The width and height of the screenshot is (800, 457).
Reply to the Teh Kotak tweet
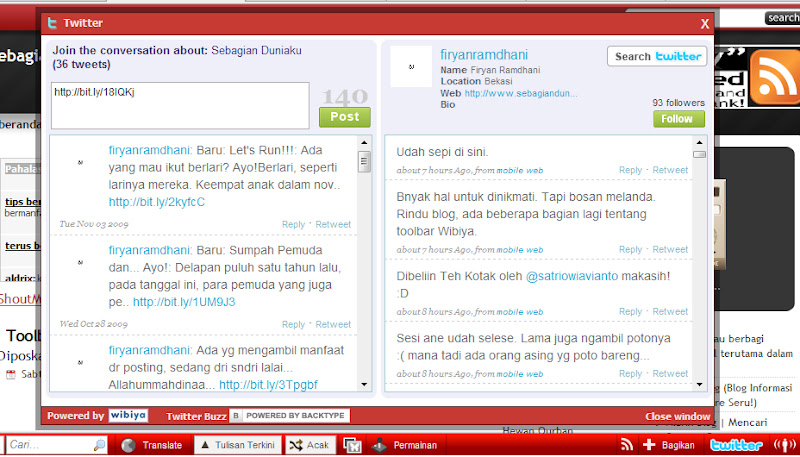[x=631, y=312]
